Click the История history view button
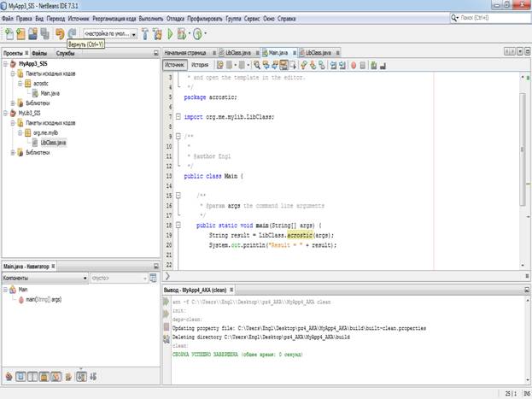 coord(200,65)
